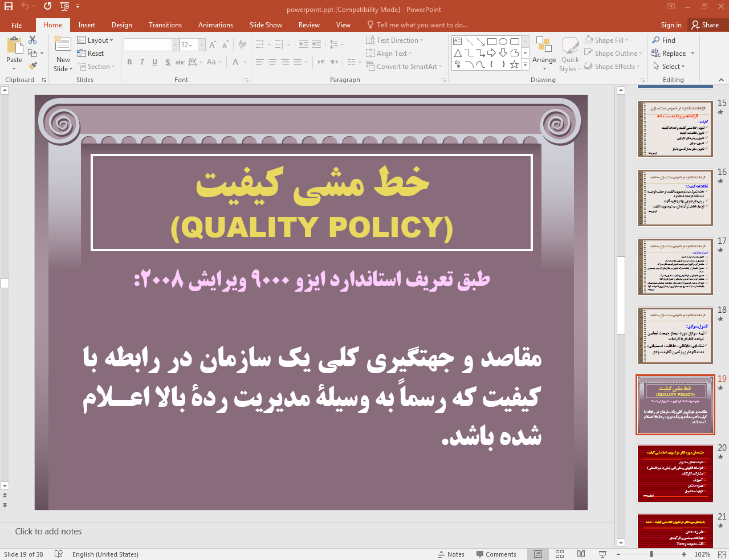The image size is (729, 560).
Task: Select the Text Box shape
Action: click(x=458, y=42)
